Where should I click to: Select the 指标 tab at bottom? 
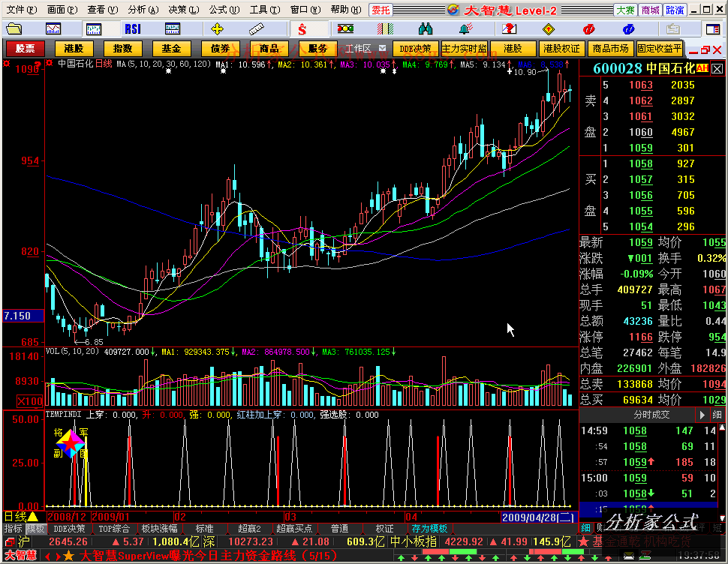(13, 528)
